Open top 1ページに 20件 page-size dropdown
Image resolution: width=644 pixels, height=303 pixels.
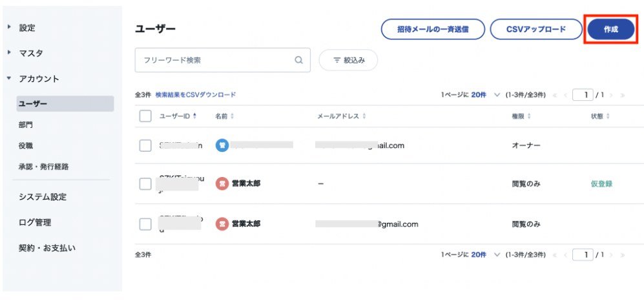point(485,95)
